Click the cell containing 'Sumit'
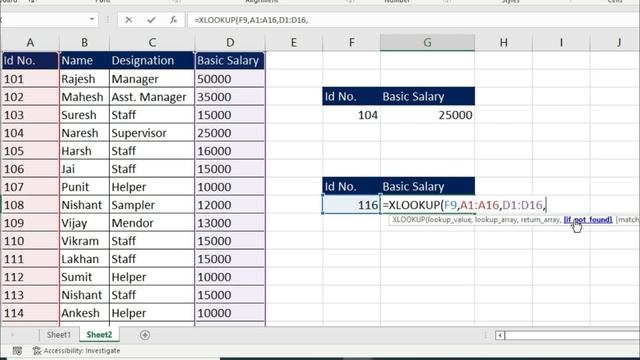640x360 pixels. (84, 277)
